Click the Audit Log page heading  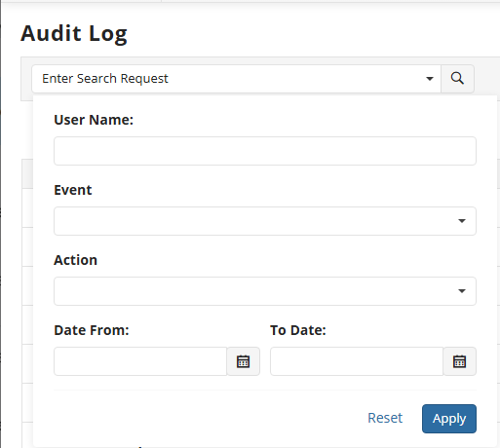pyautogui.click(x=74, y=34)
